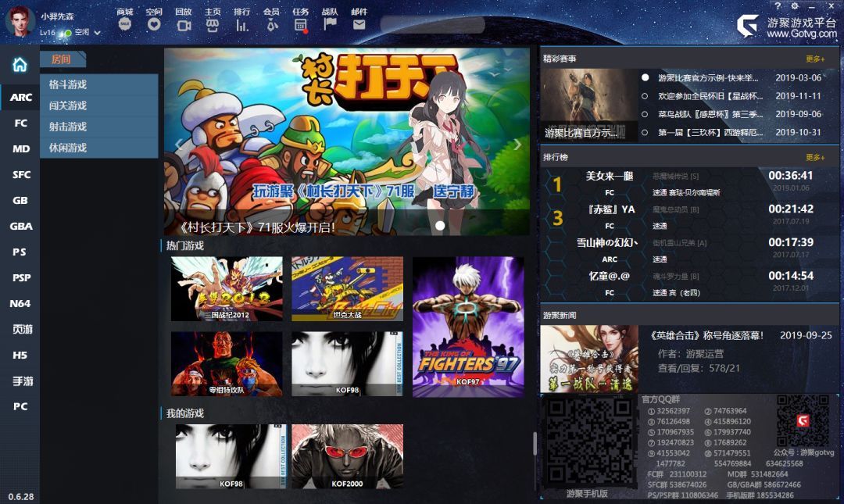The image size is (844, 504).
Task: Click the 游聚手机版 QR code
Action: pyautogui.click(x=589, y=441)
